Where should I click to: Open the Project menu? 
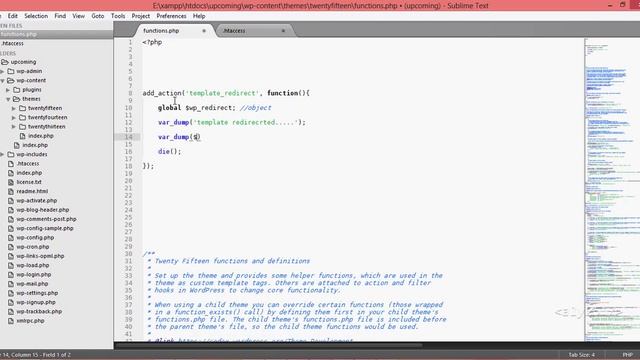tap(140, 16)
